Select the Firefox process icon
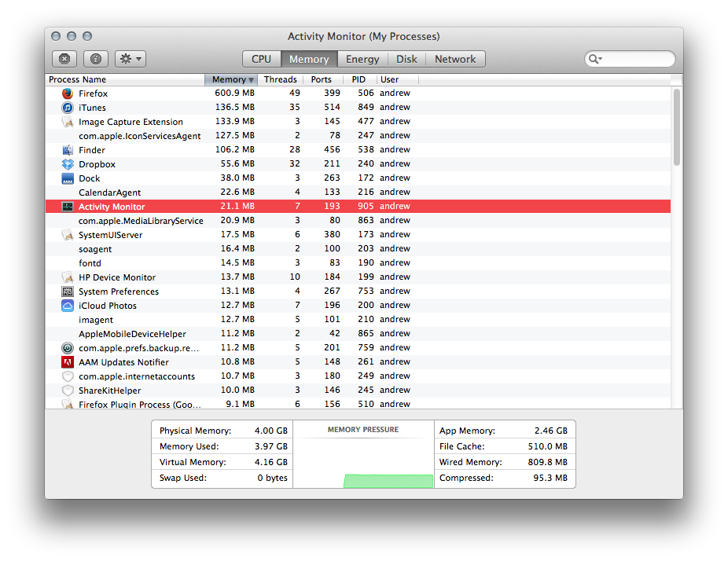Screen dimensions: 728x561 point(67,93)
